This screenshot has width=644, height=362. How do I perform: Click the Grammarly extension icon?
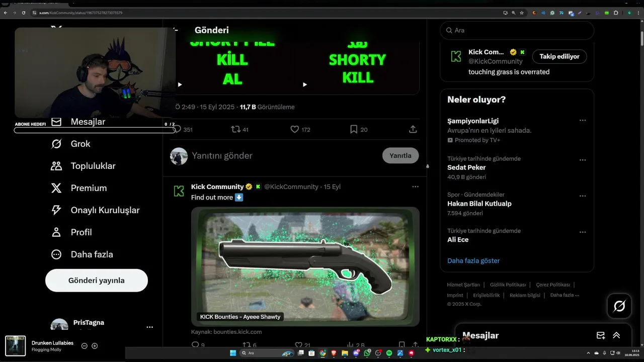[552, 13]
